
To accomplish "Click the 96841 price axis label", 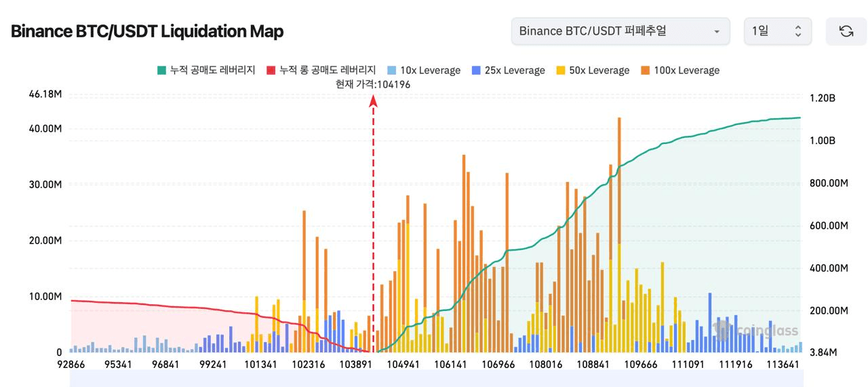I will pos(165,365).
